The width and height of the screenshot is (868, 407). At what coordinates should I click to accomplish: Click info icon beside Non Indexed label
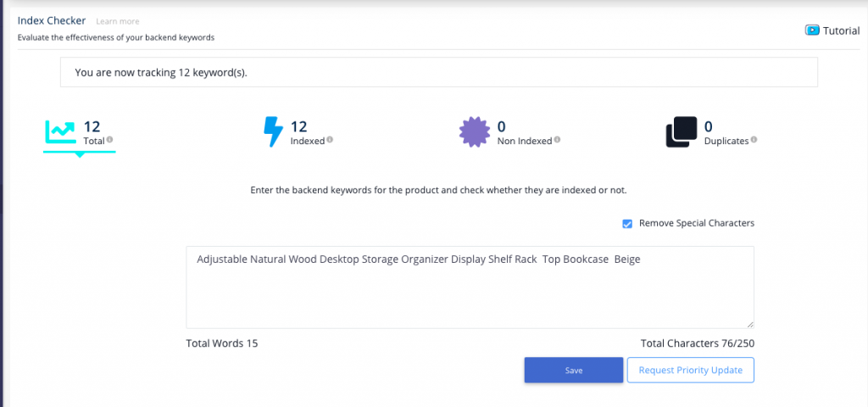tap(557, 140)
